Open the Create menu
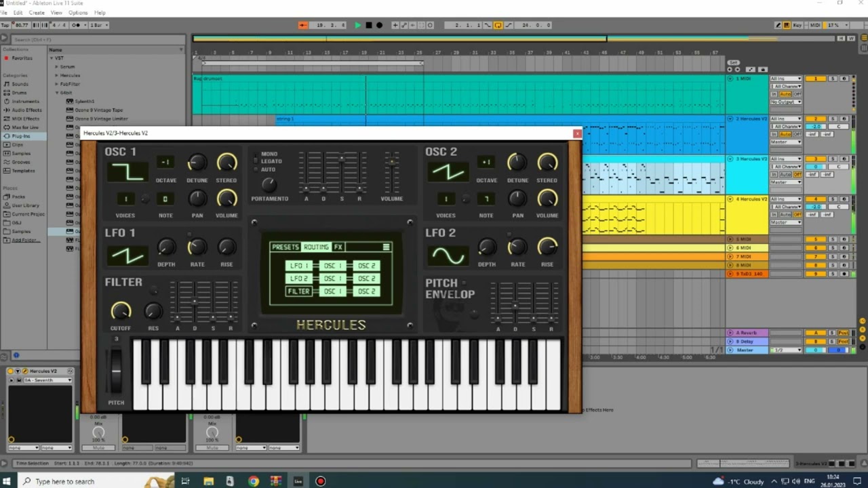Image resolution: width=868 pixels, height=488 pixels. pyautogui.click(x=37, y=12)
